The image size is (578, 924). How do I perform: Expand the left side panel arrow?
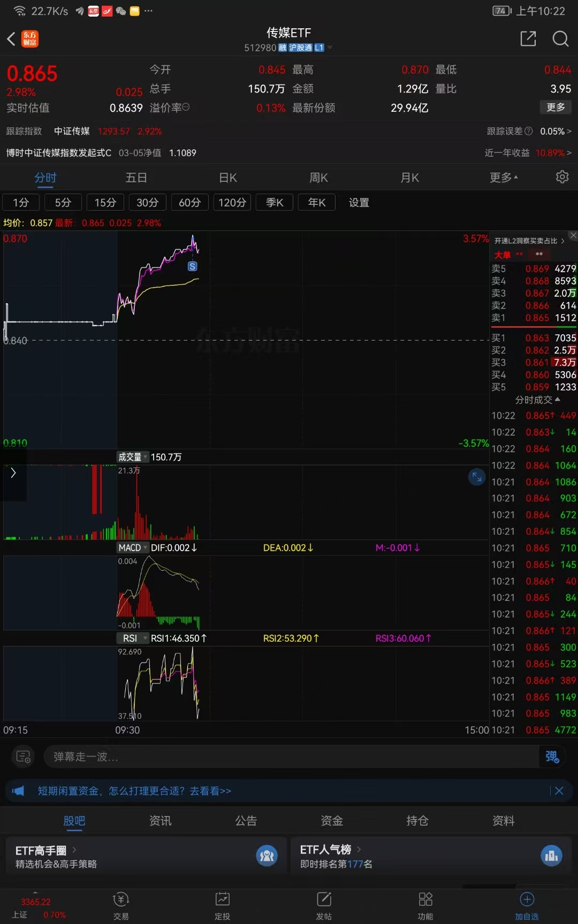(13, 473)
